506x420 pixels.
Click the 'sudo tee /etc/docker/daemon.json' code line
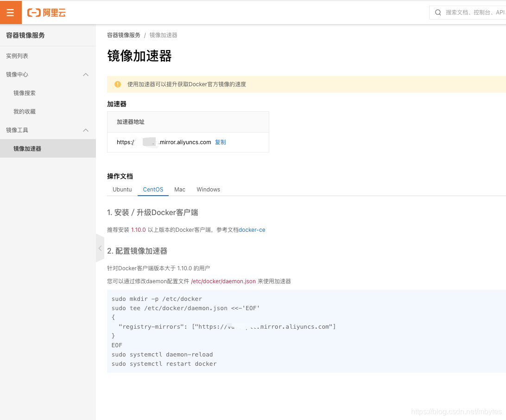185,308
